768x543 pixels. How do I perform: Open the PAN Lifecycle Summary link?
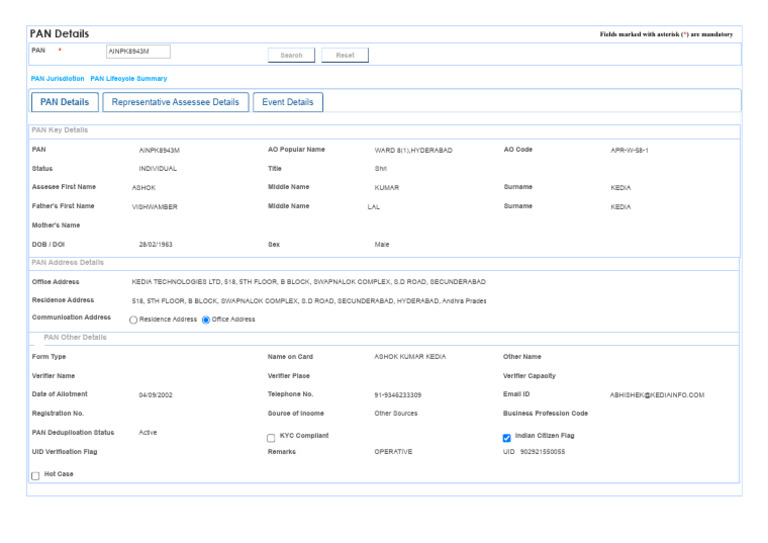128,78
